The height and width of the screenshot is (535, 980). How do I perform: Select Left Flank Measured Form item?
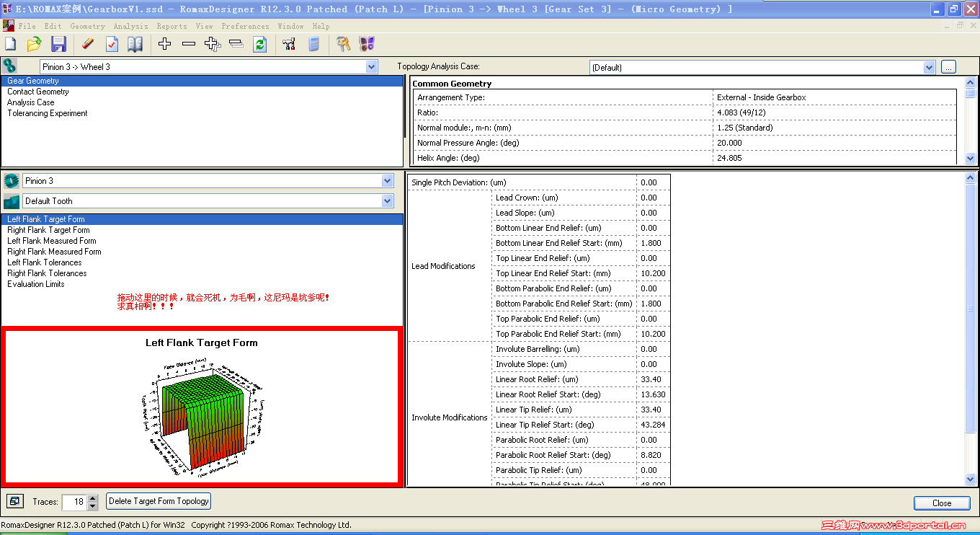(x=202, y=241)
